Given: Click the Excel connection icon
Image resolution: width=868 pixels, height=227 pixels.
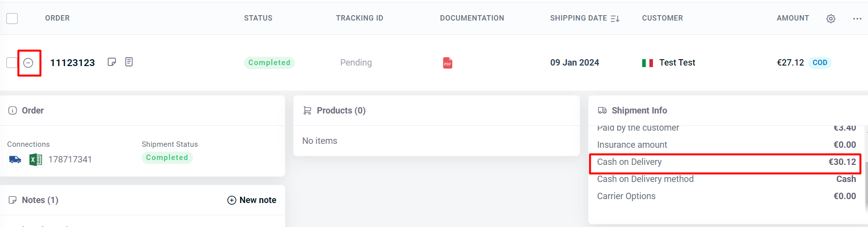Looking at the screenshot, I should pos(35,159).
